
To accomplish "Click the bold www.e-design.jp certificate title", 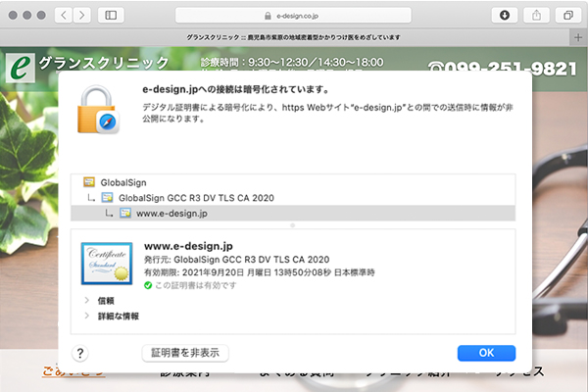I will (x=188, y=246).
